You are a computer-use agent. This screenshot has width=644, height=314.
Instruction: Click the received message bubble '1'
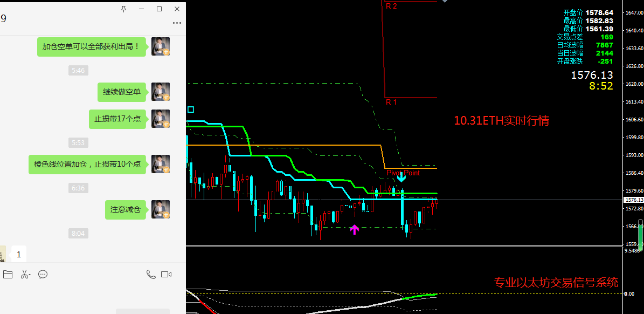click(x=18, y=255)
